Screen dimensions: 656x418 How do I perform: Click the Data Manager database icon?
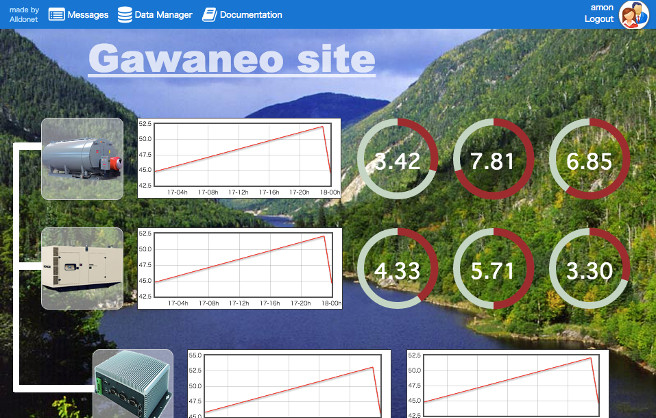pyautogui.click(x=125, y=15)
